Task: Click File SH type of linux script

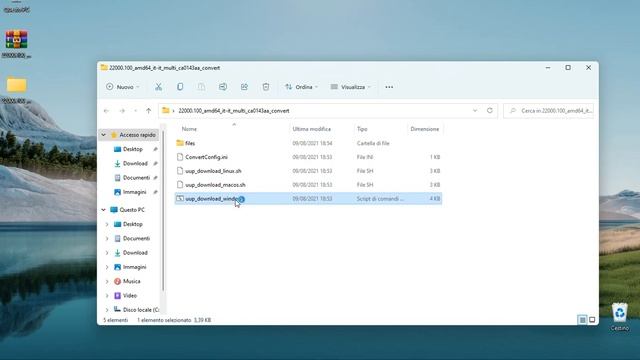Action: [365, 171]
